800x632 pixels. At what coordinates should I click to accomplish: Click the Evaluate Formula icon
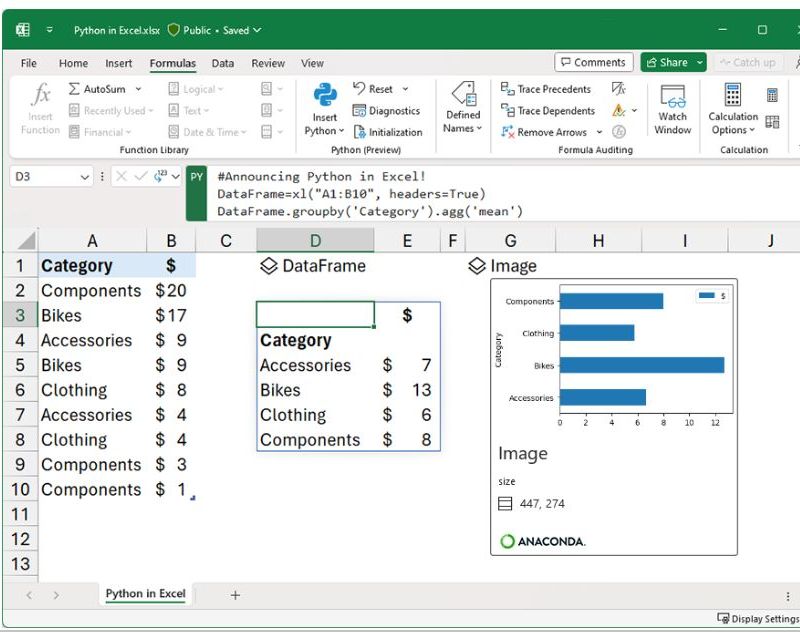pos(618,132)
